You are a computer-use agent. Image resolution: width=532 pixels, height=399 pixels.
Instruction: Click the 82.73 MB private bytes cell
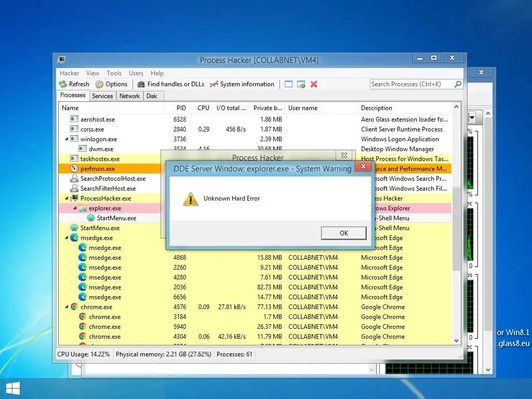(270, 287)
